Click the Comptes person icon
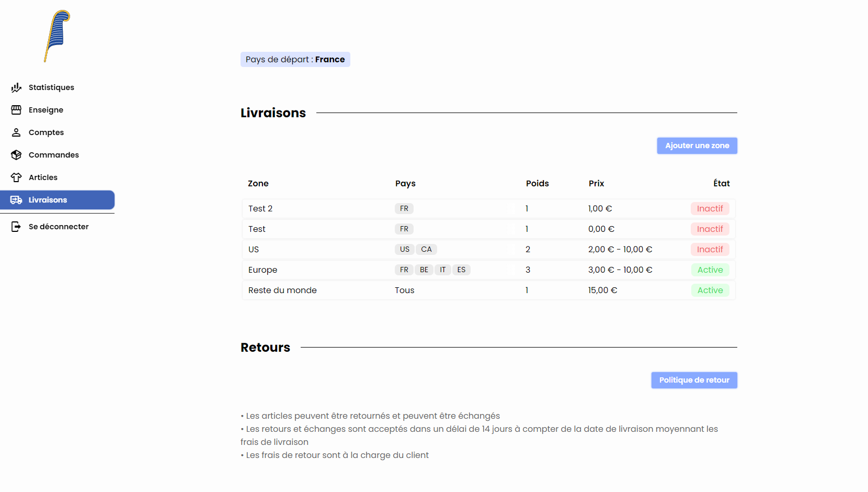The height and width of the screenshot is (492, 868). point(16,132)
